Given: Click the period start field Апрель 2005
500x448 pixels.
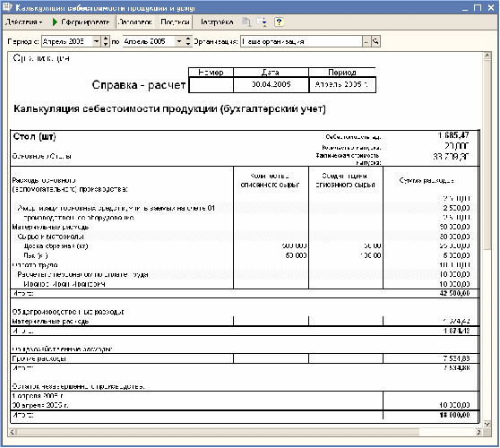Looking at the screenshot, I should pyautogui.click(x=67, y=41).
